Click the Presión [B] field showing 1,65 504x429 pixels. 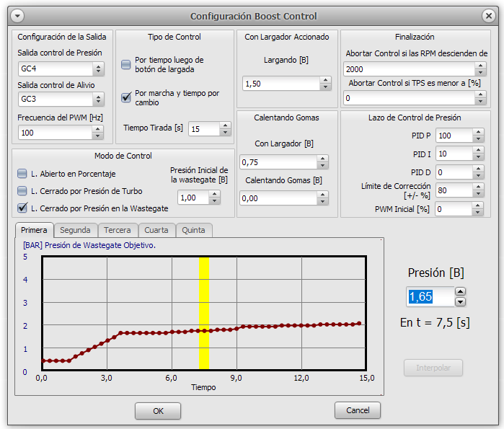(x=430, y=296)
